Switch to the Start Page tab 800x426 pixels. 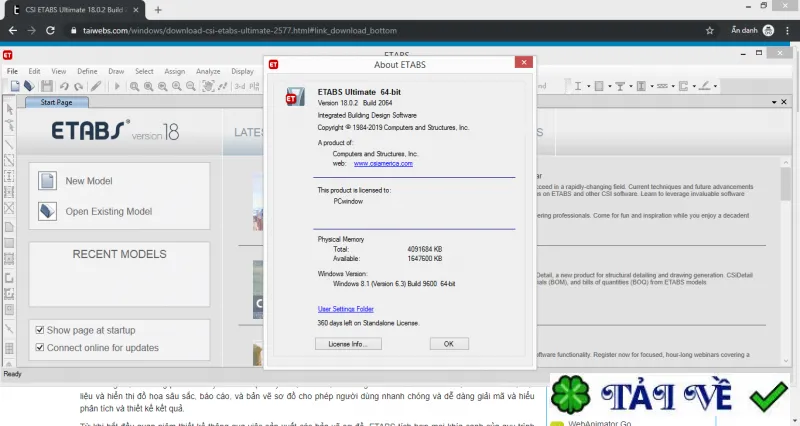[57, 102]
